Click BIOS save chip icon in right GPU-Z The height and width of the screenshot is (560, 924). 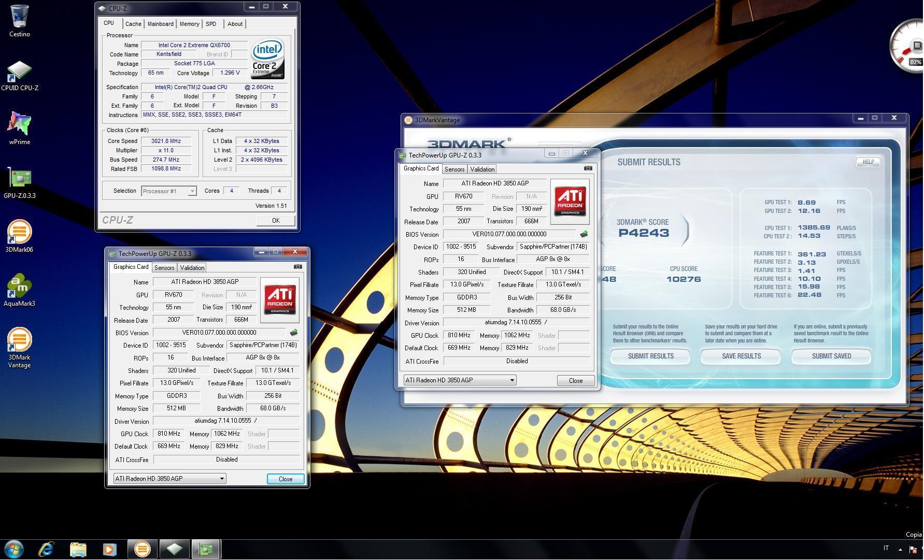584,234
